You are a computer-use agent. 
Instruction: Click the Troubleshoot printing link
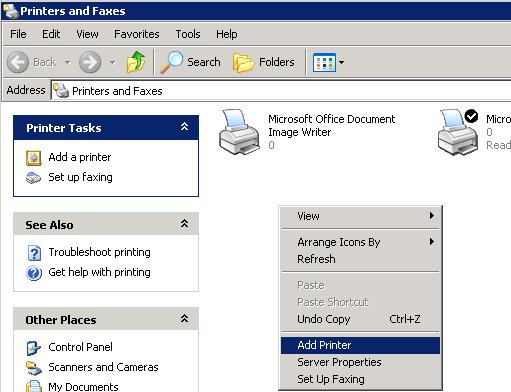click(x=99, y=252)
